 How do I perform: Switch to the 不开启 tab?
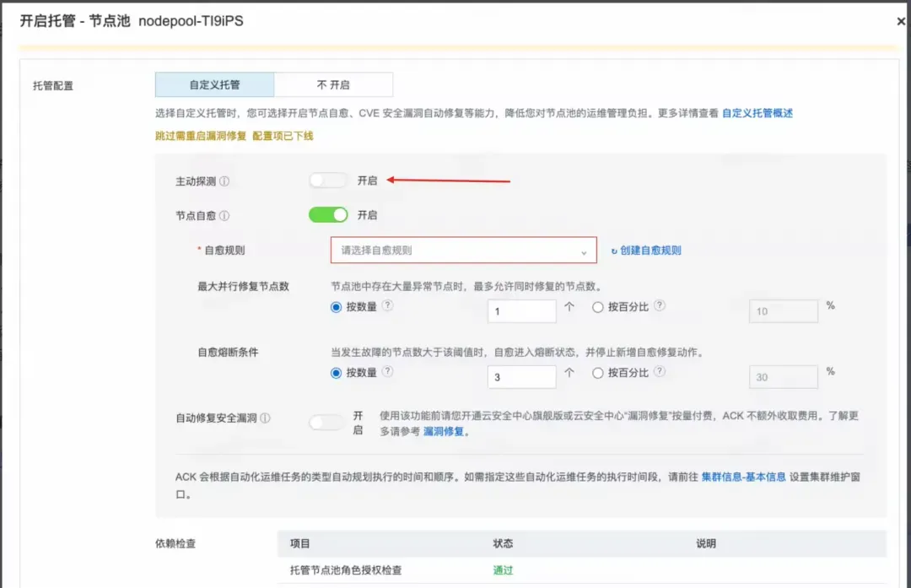(333, 85)
